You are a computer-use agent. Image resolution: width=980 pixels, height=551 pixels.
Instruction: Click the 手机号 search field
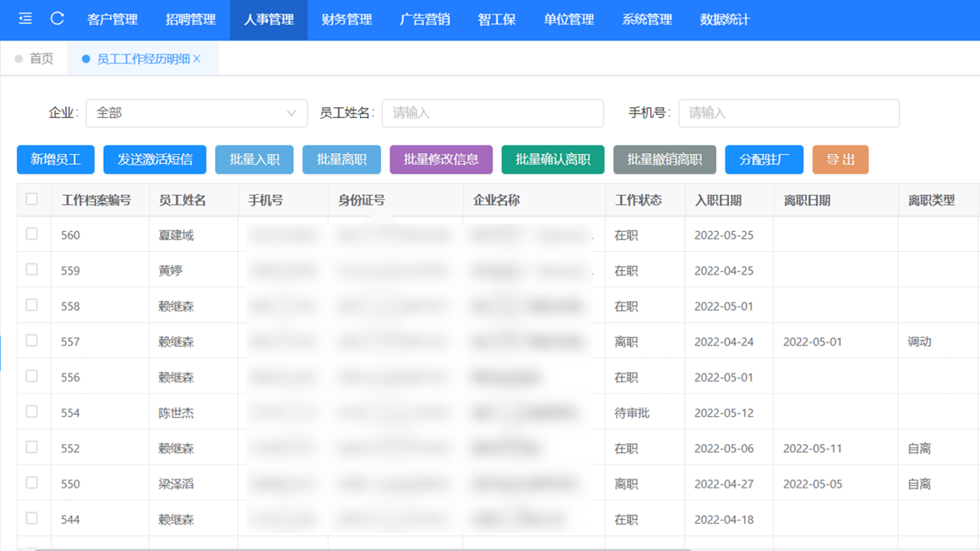[x=789, y=113]
